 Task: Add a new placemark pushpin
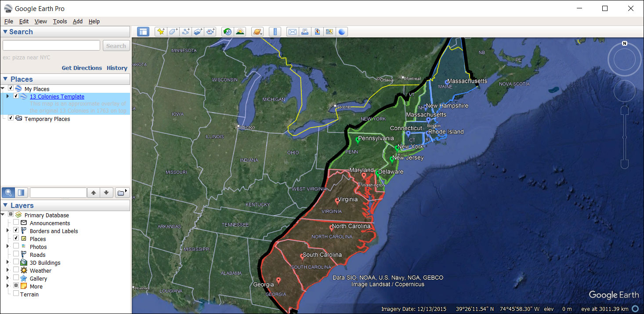tap(161, 32)
